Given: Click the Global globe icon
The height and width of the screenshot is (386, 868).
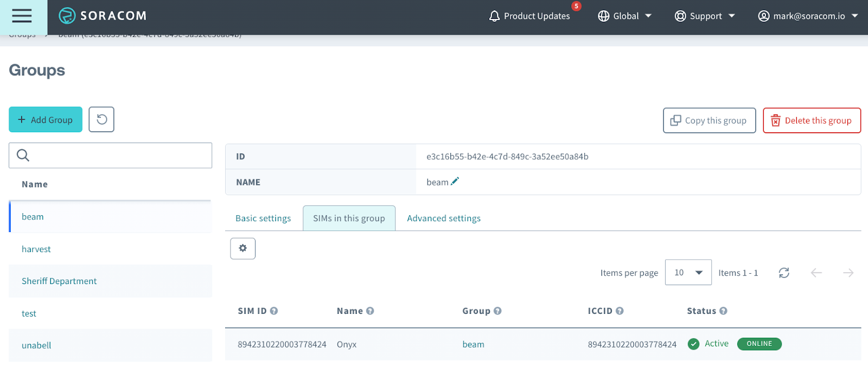Looking at the screenshot, I should tap(603, 16).
